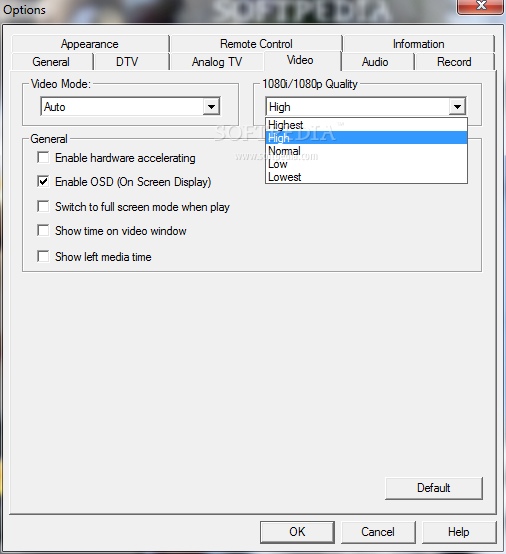The height and width of the screenshot is (554, 506).
Task: Go to the General tab
Action: 51,62
